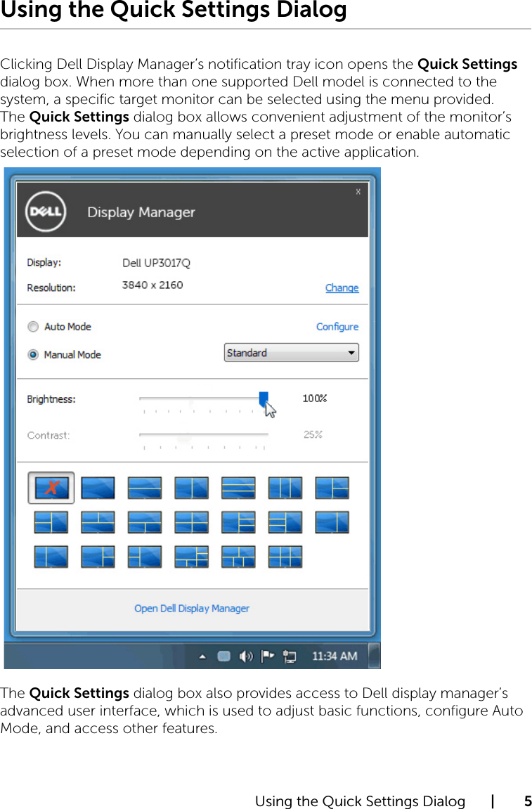Open Dell Display Manager tray icon

click(x=223, y=656)
